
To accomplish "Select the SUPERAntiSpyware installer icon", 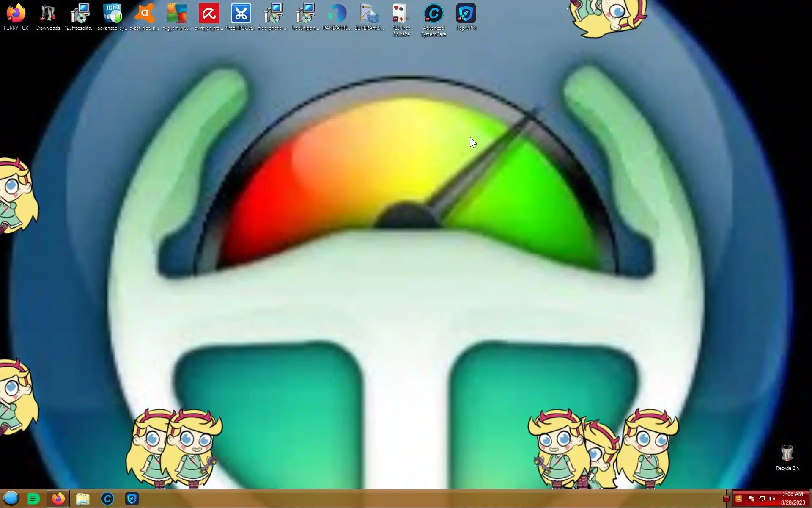I will 369,14.
